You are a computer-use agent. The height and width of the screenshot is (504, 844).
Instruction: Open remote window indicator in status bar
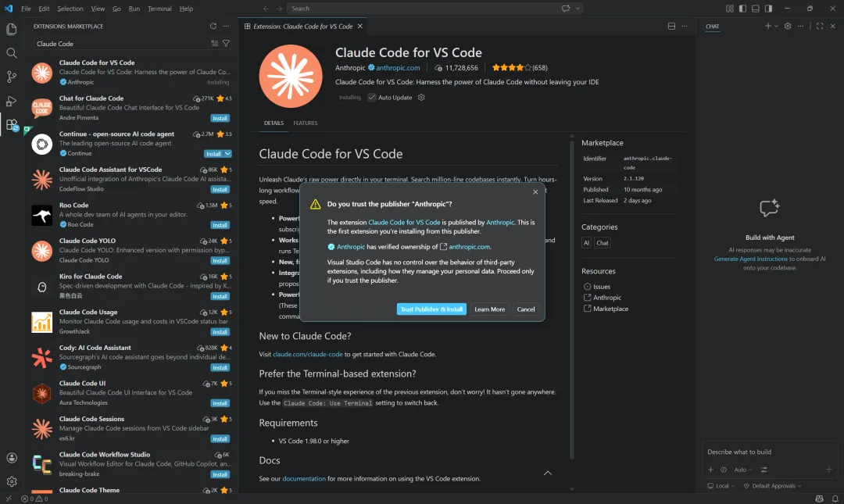[8, 499]
